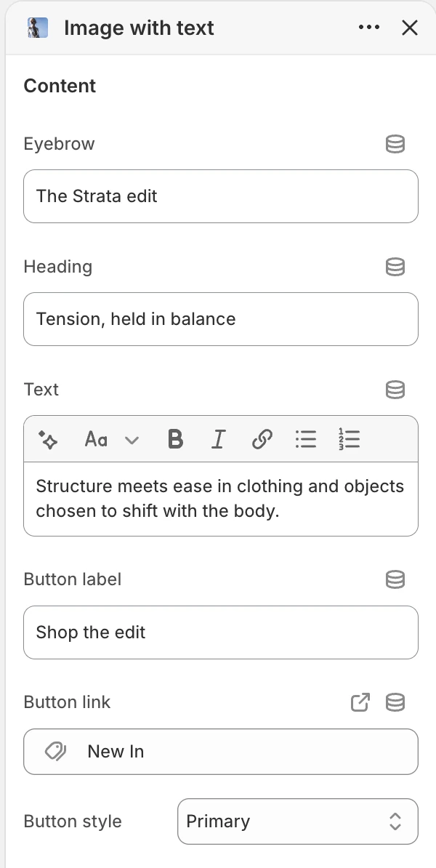
Task: Toggle italic formatting in Text editor
Action: coord(219,440)
